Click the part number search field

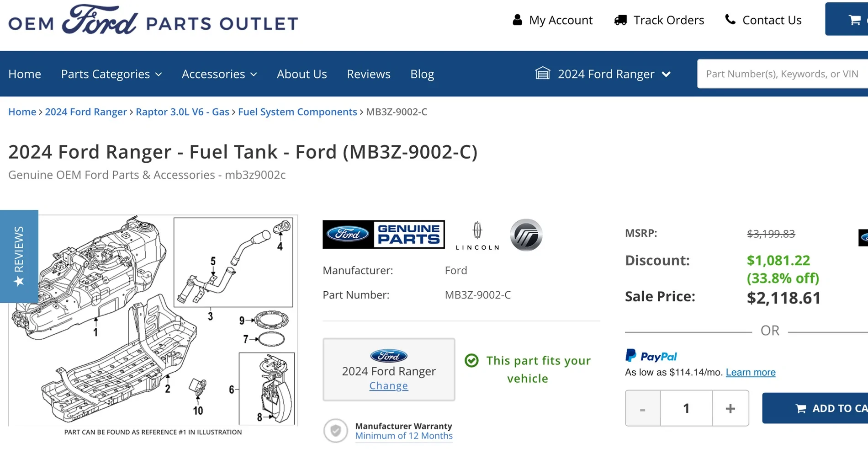point(781,73)
